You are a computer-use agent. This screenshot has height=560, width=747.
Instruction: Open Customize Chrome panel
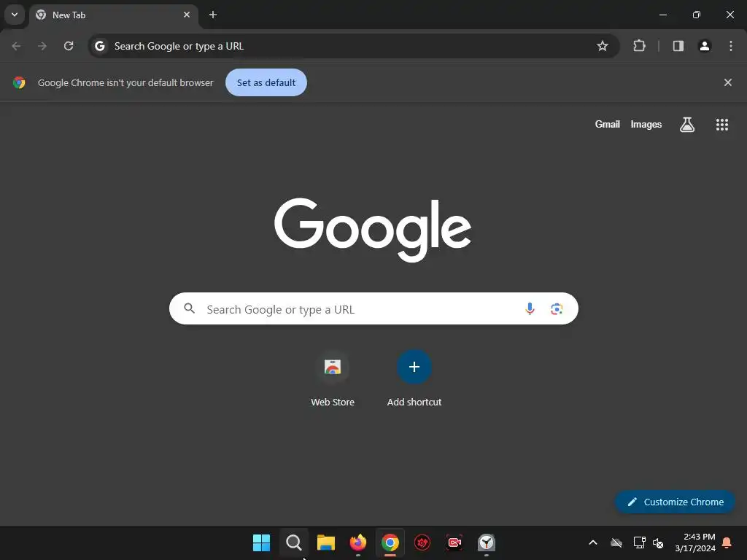click(675, 502)
